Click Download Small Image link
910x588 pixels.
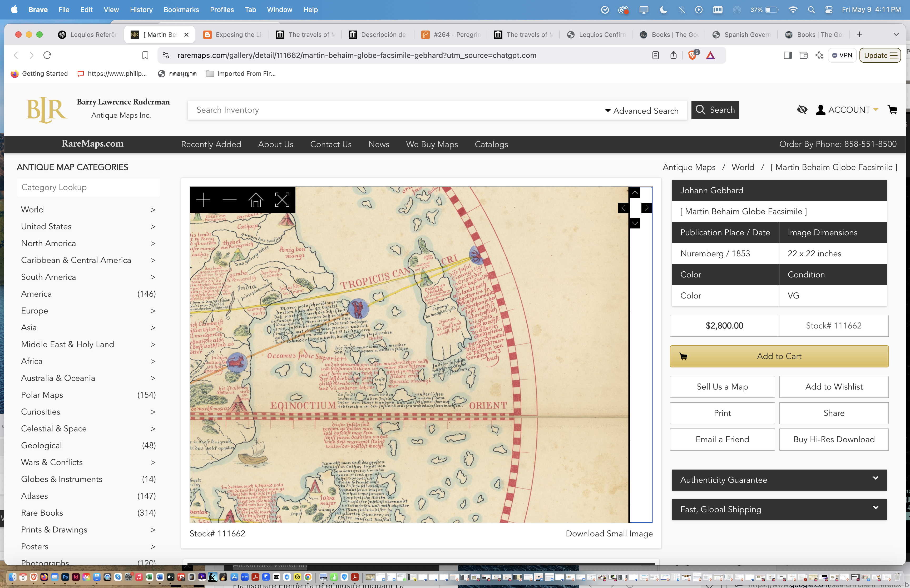point(609,534)
